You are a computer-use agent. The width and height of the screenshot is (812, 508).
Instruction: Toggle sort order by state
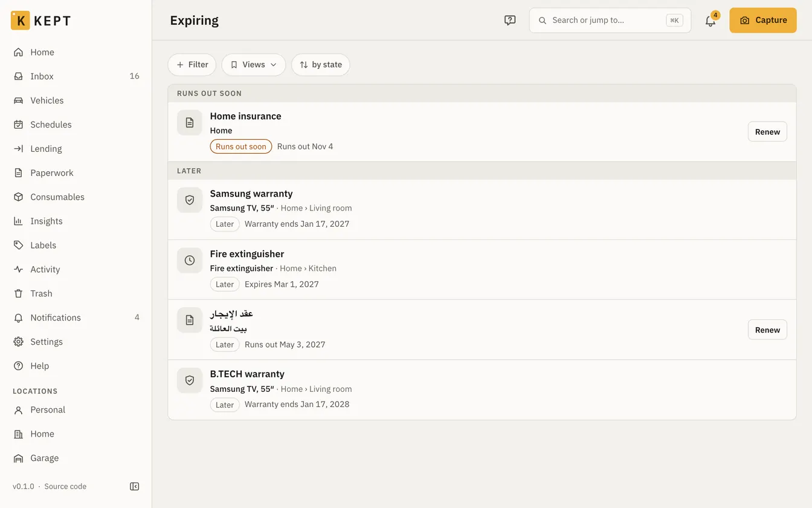point(321,65)
